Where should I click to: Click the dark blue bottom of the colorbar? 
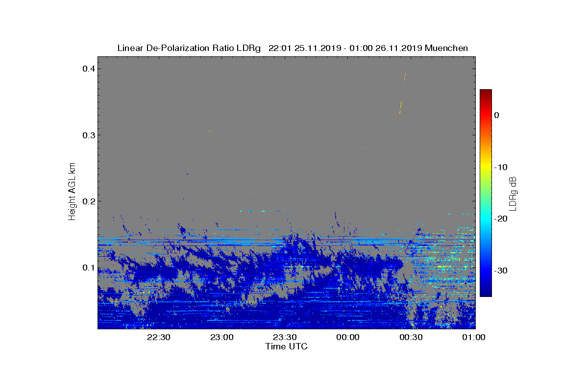(486, 294)
